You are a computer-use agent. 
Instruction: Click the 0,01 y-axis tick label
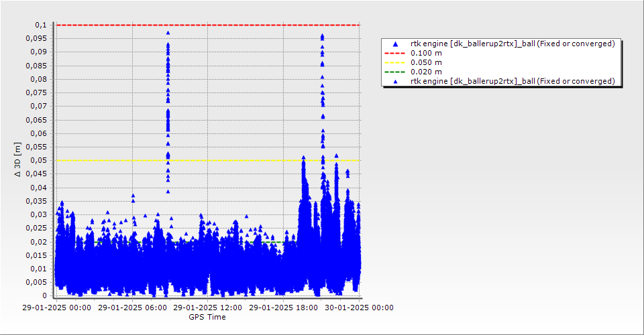(38, 269)
